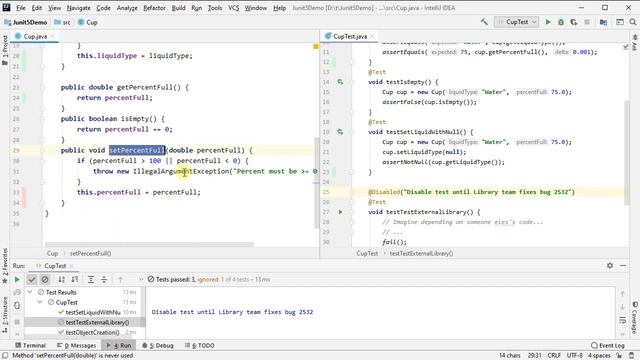Open the Project tool window side tab
The width and height of the screenshot is (640, 360).
coord(5,50)
